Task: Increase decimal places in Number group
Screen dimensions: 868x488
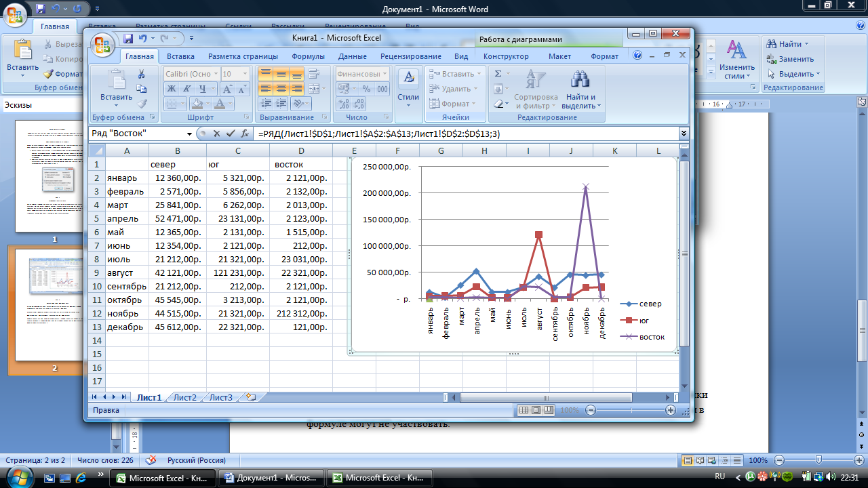Action: coord(343,104)
